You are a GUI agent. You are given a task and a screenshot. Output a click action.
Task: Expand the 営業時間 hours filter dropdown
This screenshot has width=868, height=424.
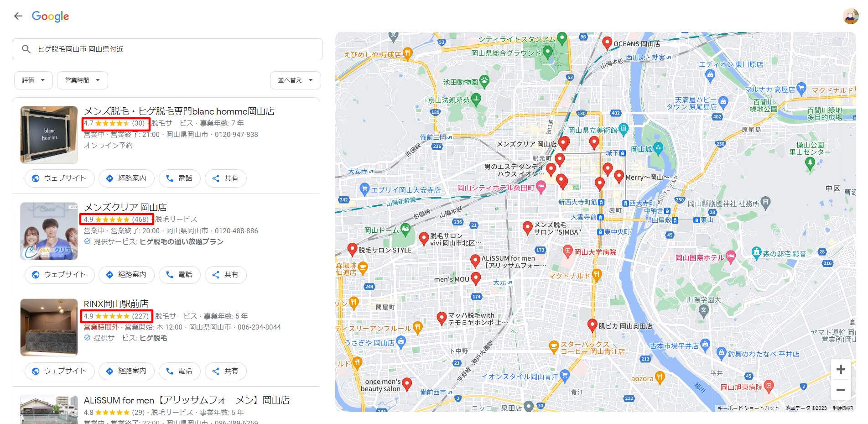82,80
